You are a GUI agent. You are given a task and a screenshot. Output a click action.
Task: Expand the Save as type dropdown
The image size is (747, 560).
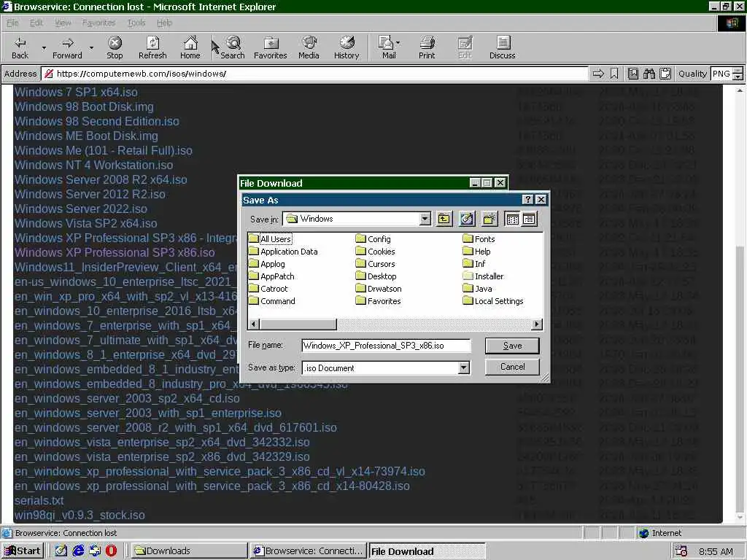pyautogui.click(x=463, y=367)
